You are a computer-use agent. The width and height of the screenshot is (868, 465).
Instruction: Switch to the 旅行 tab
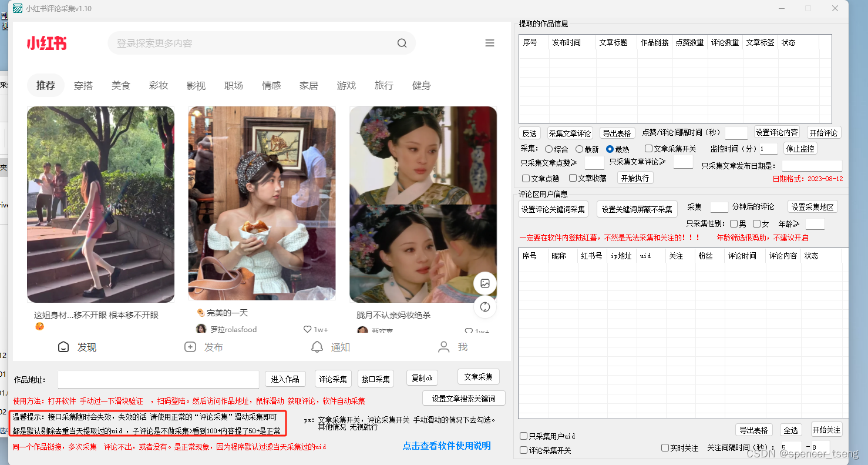[383, 85]
